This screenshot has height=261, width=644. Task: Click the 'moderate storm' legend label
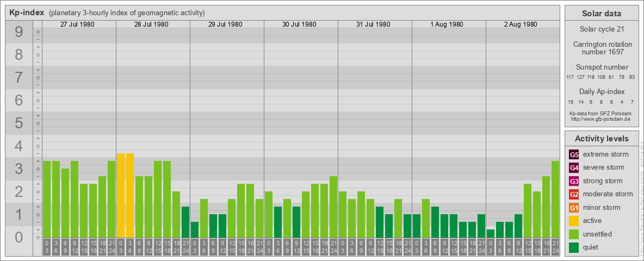608,194
